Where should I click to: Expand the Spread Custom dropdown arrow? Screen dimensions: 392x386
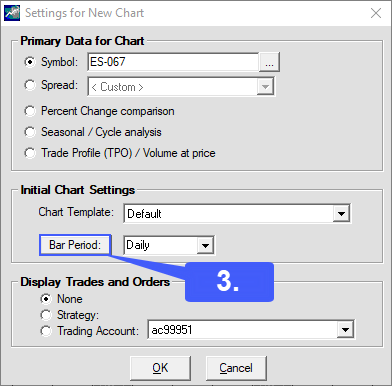[265, 87]
